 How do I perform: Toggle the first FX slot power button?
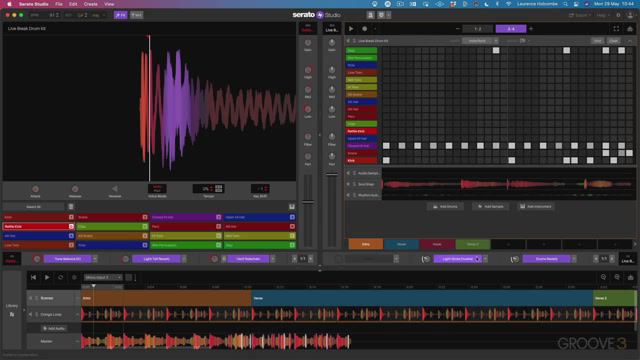[37, 259]
